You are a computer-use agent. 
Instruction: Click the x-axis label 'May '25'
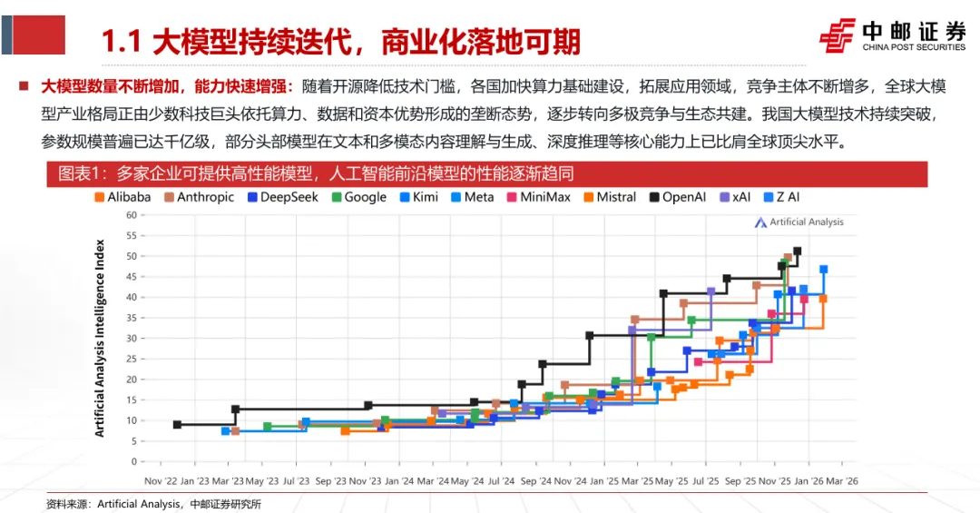coord(671,481)
